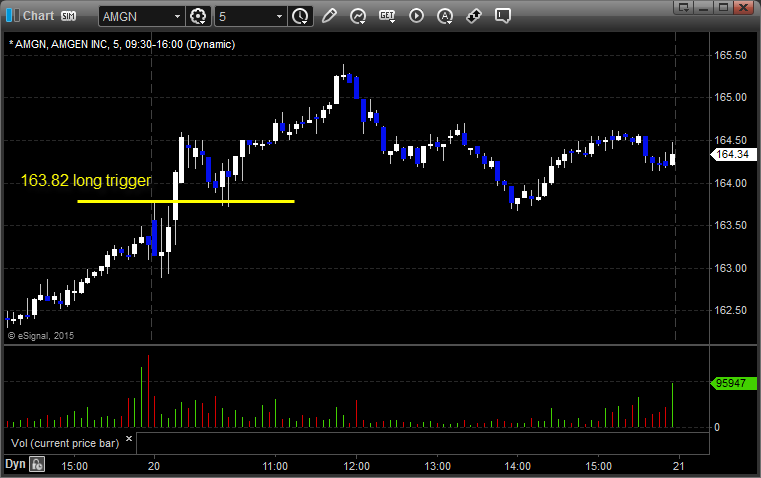Close the Vol (current price bar) study pane
The height and width of the screenshot is (478, 761).
129,438
